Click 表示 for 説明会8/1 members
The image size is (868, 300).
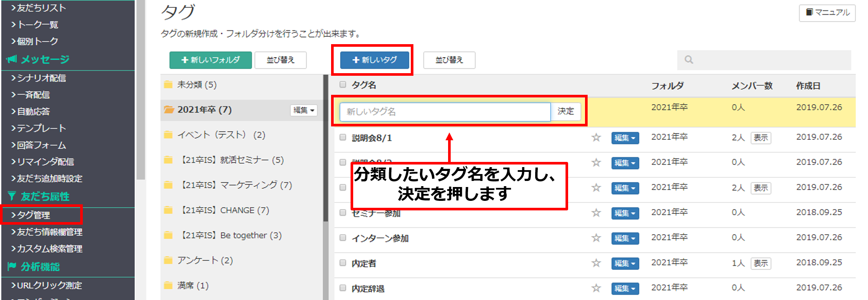[761, 138]
